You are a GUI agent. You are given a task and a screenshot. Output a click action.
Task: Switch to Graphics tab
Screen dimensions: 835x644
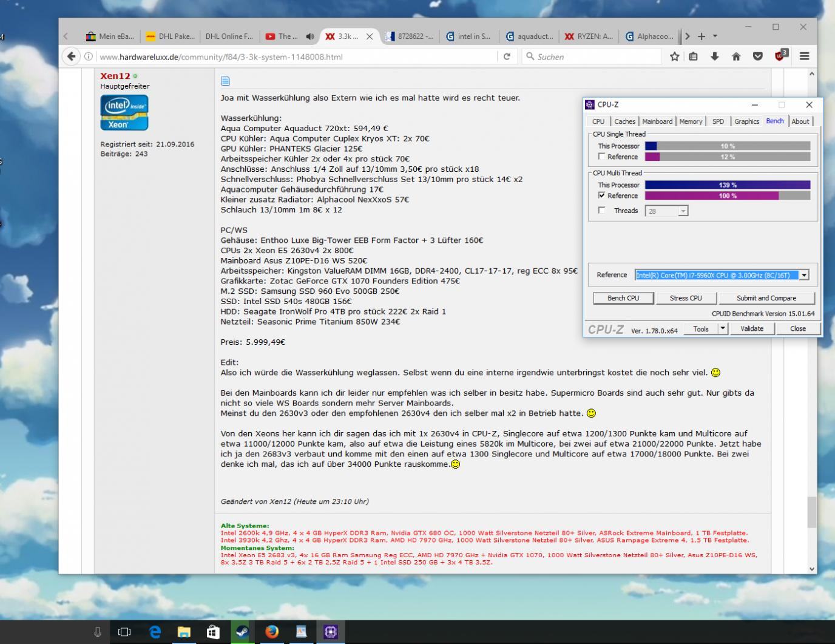747,121
